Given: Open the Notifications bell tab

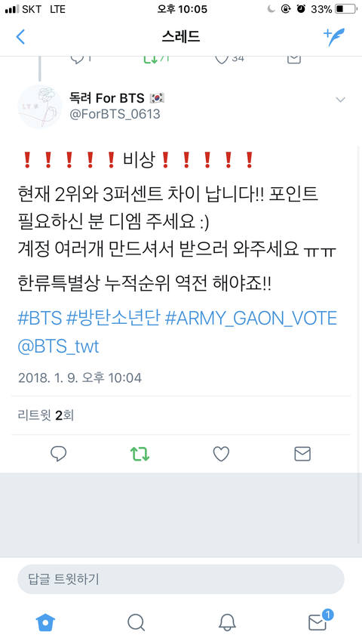Looking at the screenshot, I should point(226,622).
